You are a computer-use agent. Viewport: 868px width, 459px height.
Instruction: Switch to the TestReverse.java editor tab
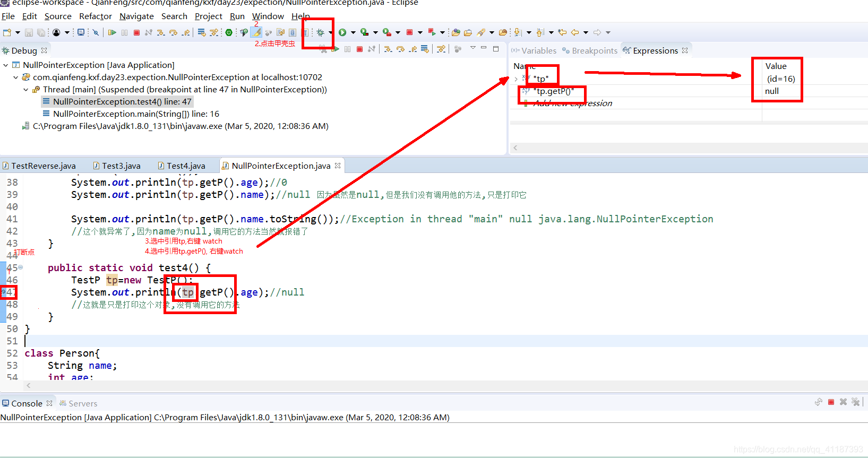coord(39,166)
